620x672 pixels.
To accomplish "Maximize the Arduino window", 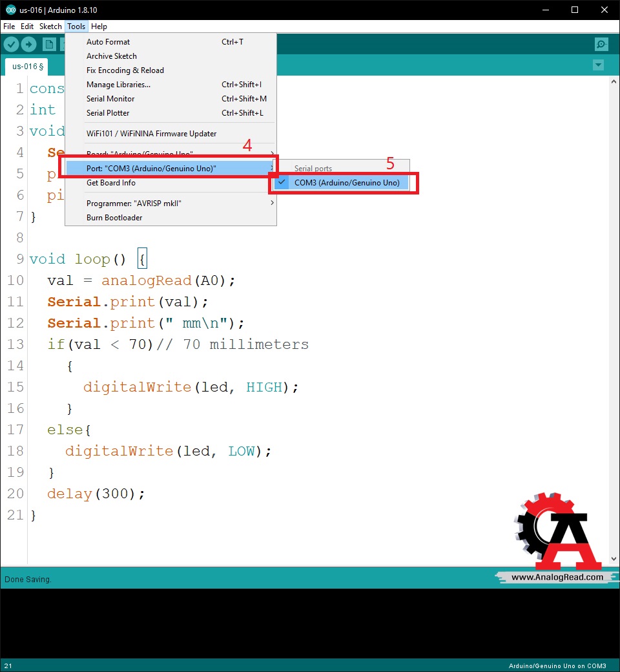I will point(575,10).
